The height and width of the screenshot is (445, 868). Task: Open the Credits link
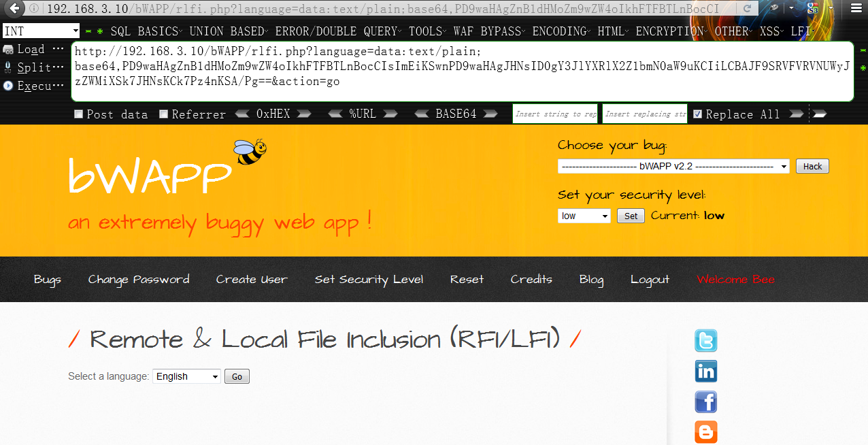[531, 279]
